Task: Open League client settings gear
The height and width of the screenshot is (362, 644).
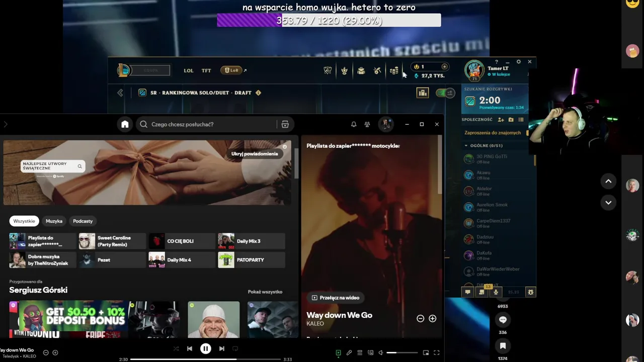Action: click(x=519, y=62)
